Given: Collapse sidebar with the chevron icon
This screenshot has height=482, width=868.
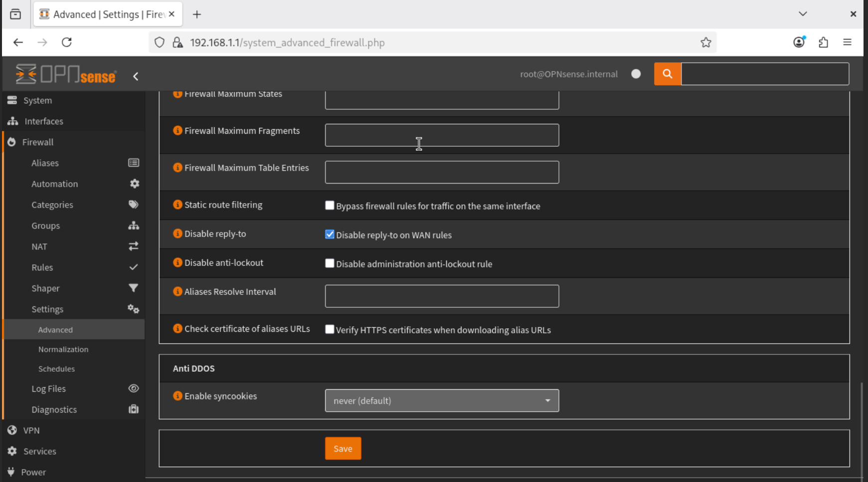Looking at the screenshot, I should 136,76.
